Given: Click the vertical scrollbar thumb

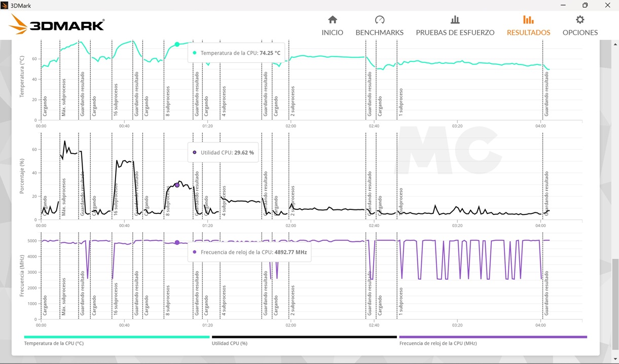Looking at the screenshot, I should (x=615, y=303).
